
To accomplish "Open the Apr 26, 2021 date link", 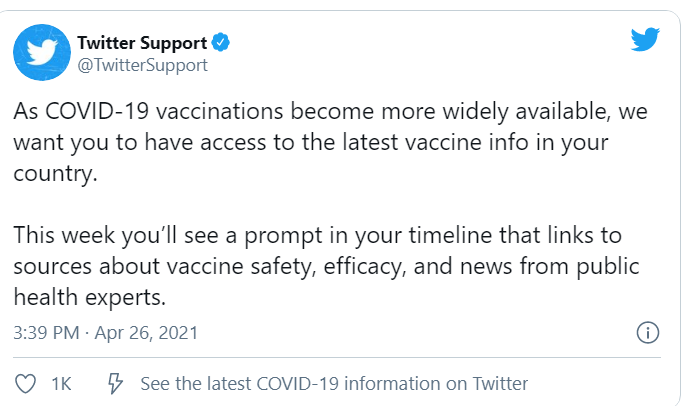I will click(146, 333).
